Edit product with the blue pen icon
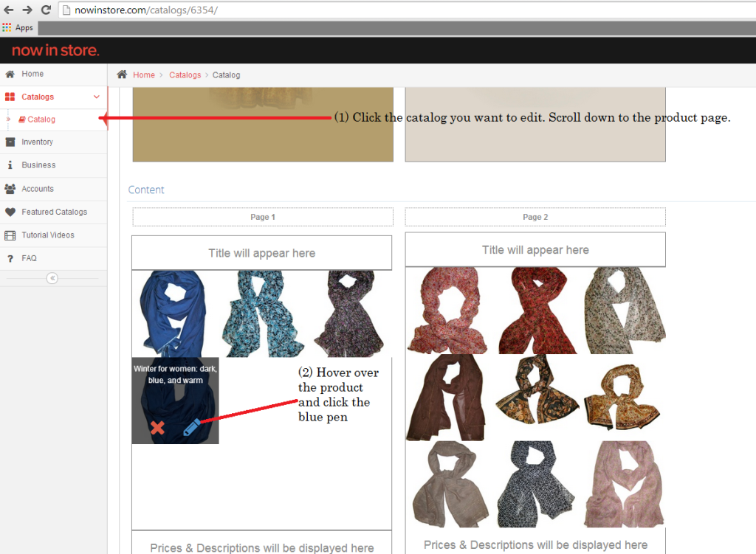 [191, 427]
